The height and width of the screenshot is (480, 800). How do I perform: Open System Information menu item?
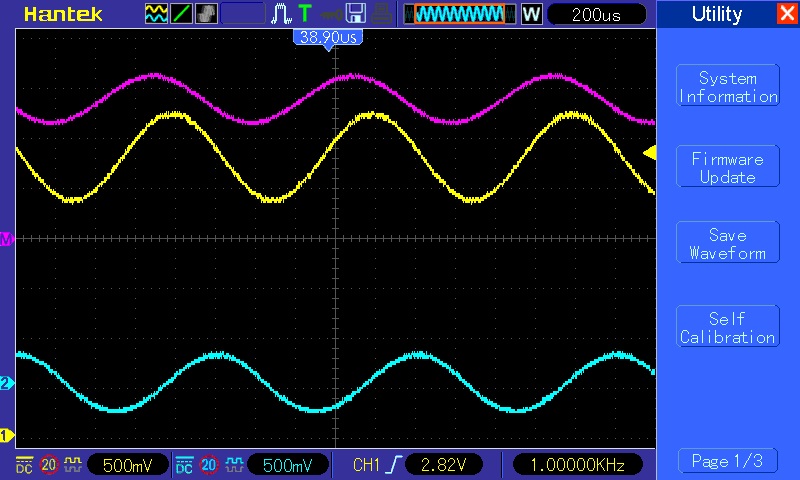pos(727,87)
